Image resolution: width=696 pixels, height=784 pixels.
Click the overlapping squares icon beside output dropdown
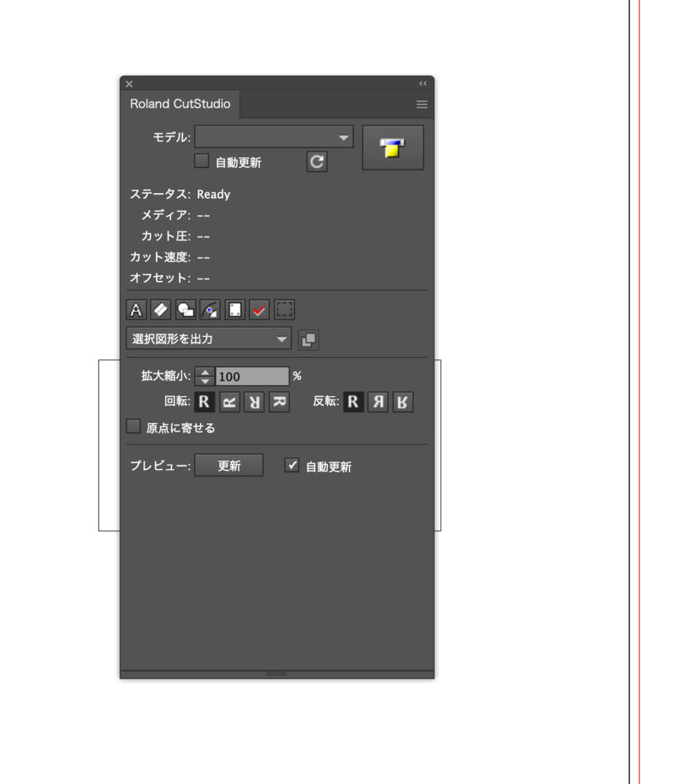coord(308,340)
